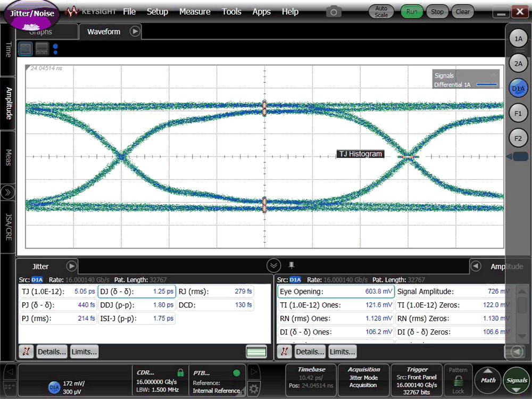
Task: Click the D1A source icon near 172 mV readout
Action: click(x=53, y=388)
